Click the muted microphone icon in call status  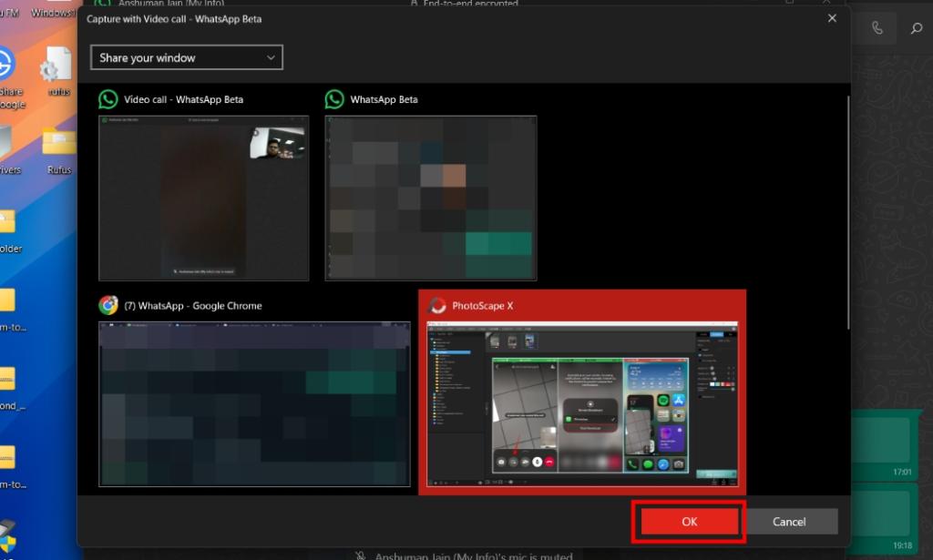pyautogui.click(x=360, y=555)
